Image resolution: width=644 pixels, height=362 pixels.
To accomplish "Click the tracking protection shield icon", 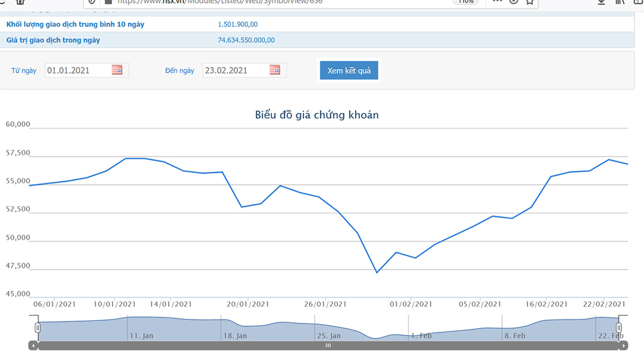I will click(x=92, y=2).
